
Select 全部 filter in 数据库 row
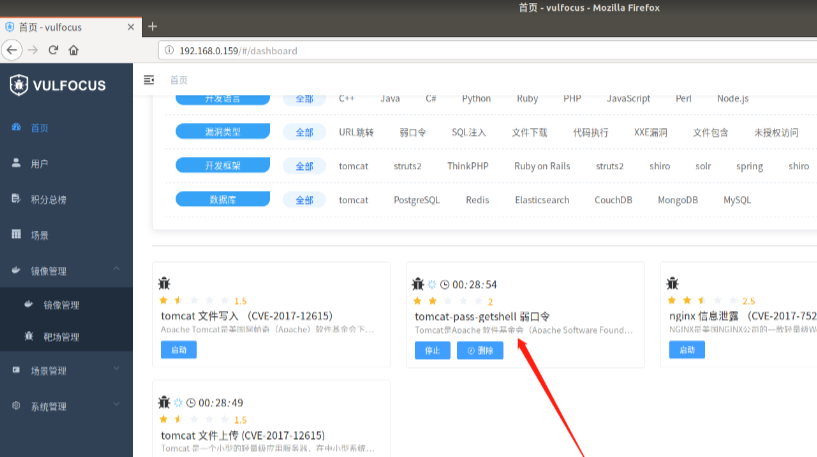(x=304, y=200)
